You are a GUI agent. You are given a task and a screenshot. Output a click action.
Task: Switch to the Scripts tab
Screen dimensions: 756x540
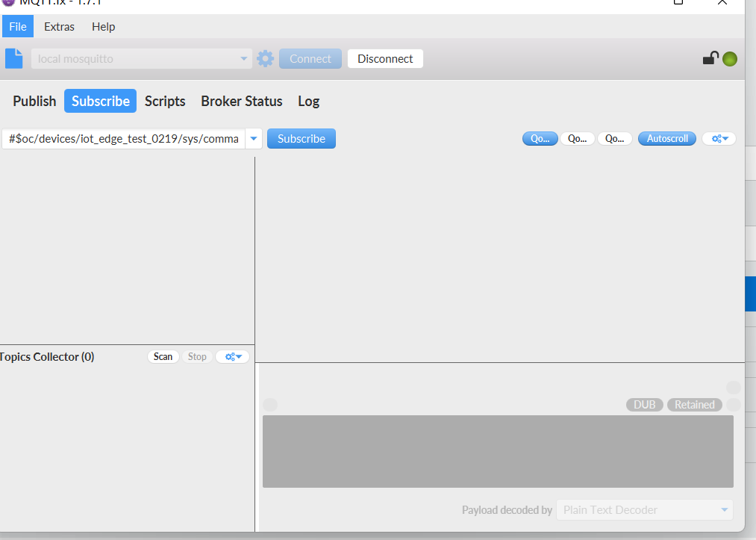click(x=165, y=101)
